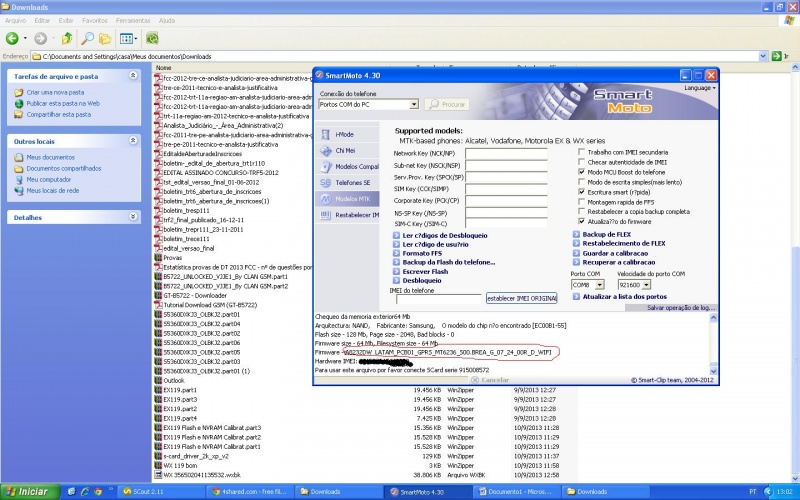Switch to SCout 2.11 taskbar item
Viewport: 800px width, 500px height.
point(163,492)
